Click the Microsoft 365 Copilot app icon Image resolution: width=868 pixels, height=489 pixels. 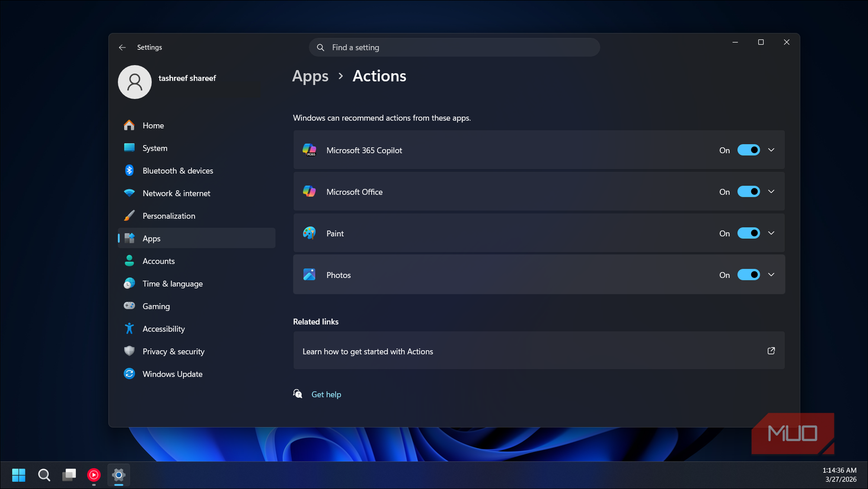coord(310,150)
